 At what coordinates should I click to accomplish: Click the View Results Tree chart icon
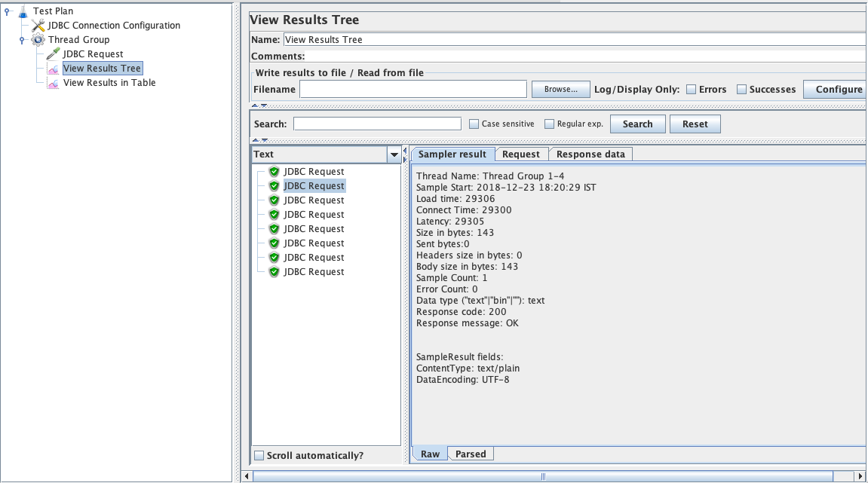pyautogui.click(x=53, y=68)
